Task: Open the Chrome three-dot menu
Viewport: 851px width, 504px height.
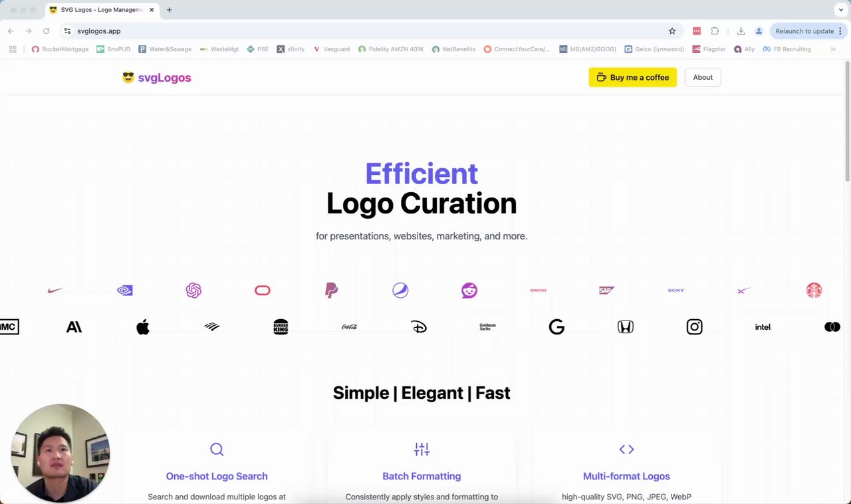Action: (840, 31)
